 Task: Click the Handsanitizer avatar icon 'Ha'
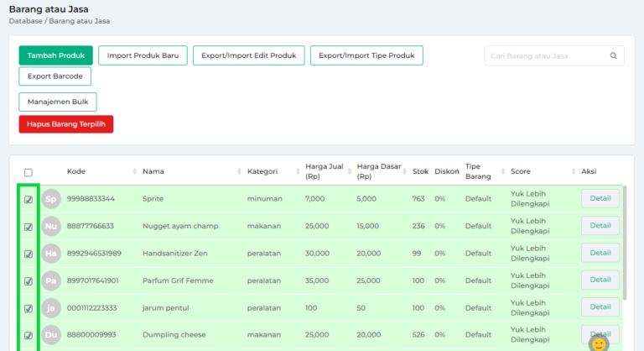(51, 254)
